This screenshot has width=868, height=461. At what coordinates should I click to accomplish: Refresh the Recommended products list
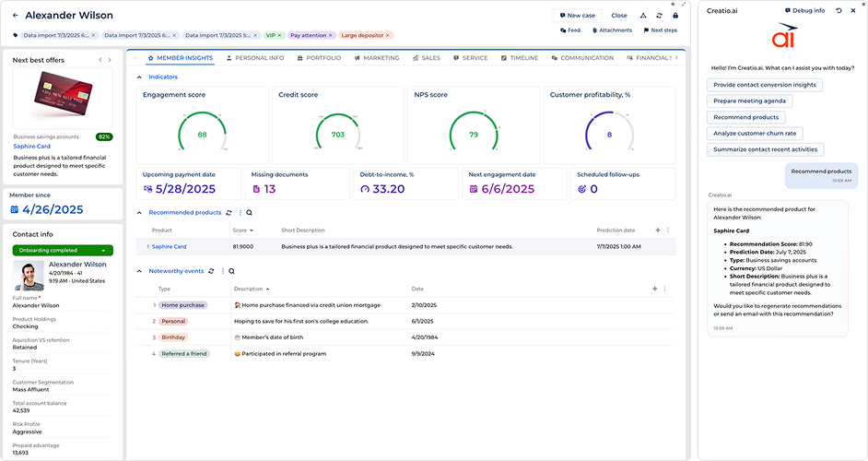pos(229,212)
